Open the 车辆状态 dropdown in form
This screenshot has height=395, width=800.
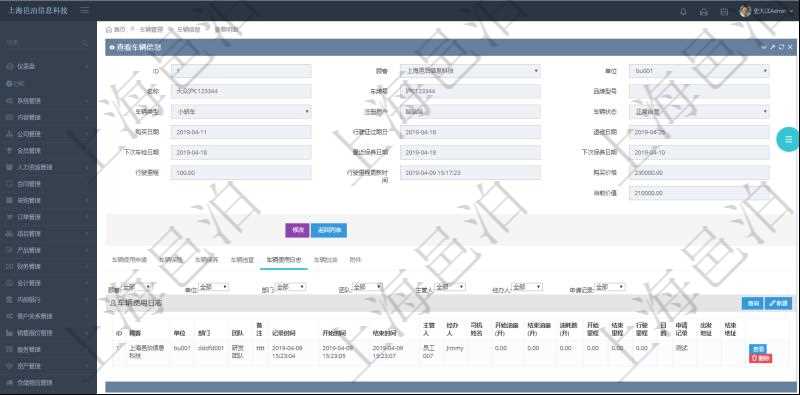point(699,111)
